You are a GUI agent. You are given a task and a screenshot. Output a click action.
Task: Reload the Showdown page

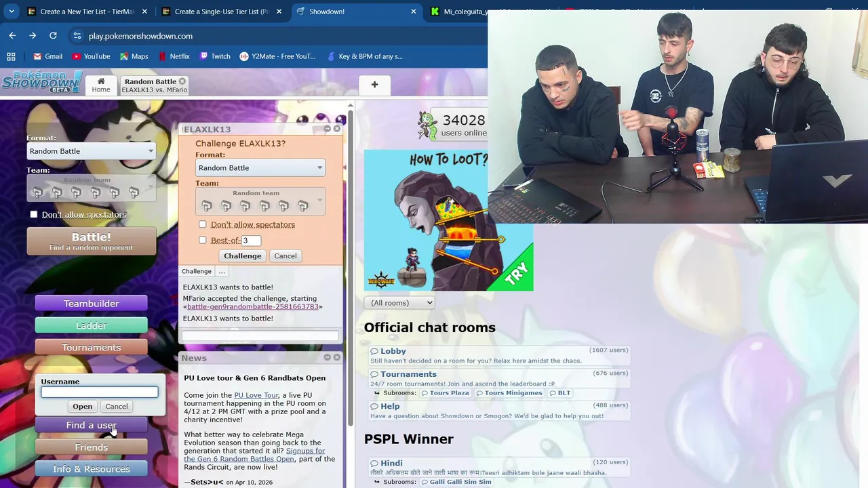(x=53, y=35)
